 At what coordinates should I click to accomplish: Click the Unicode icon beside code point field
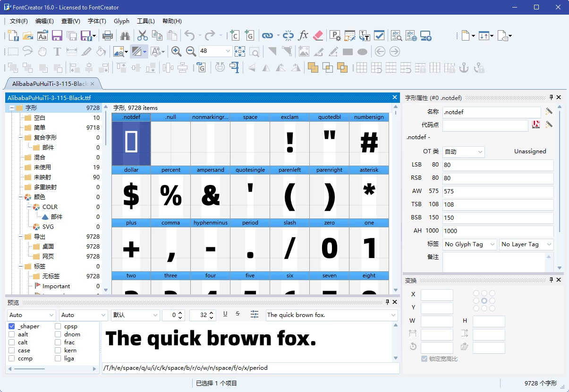(536, 125)
